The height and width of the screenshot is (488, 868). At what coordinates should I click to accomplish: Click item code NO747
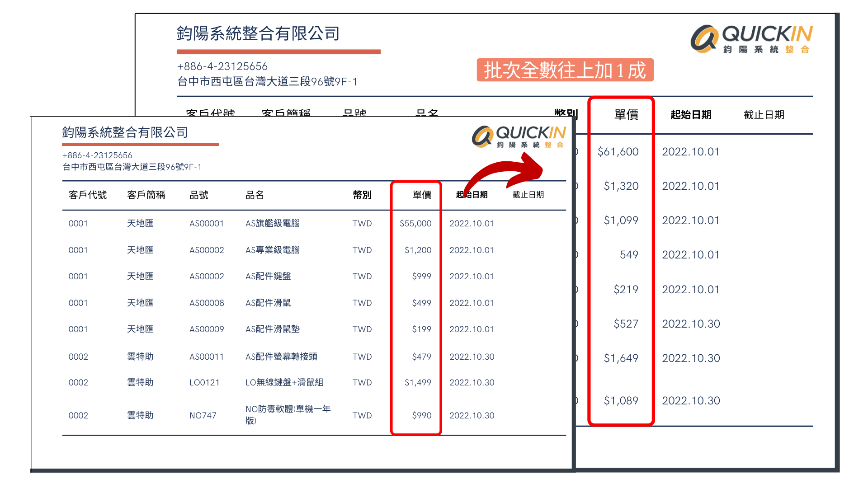tap(203, 415)
